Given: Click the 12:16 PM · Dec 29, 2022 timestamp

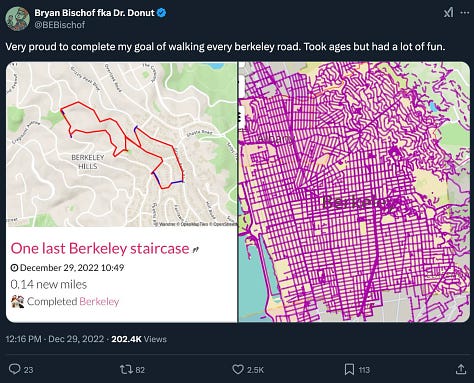Looking at the screenshot, I should [55, 339].
